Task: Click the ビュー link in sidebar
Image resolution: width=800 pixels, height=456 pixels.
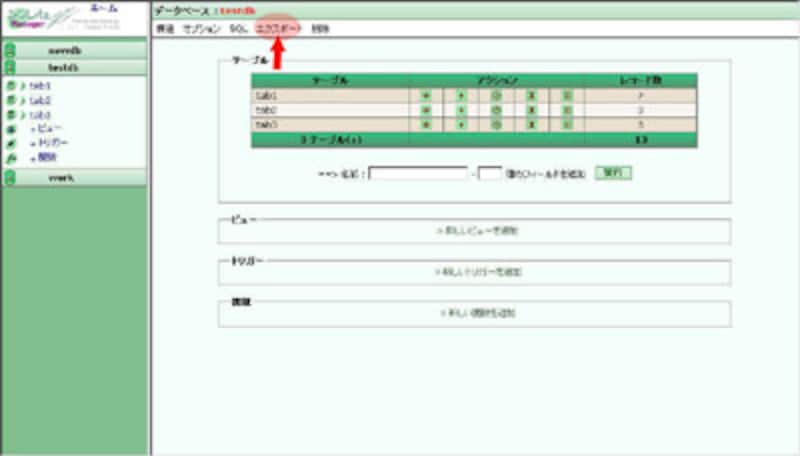Action: (49, 129)
